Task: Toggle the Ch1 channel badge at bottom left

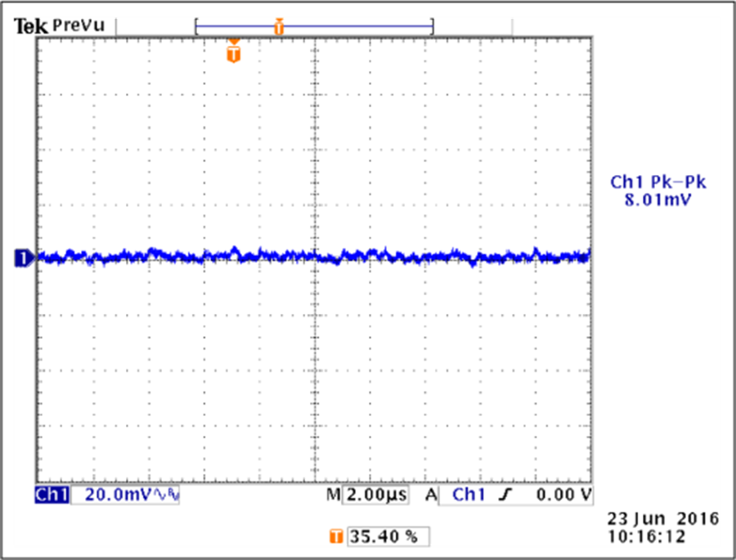Action: coord(51,495)
